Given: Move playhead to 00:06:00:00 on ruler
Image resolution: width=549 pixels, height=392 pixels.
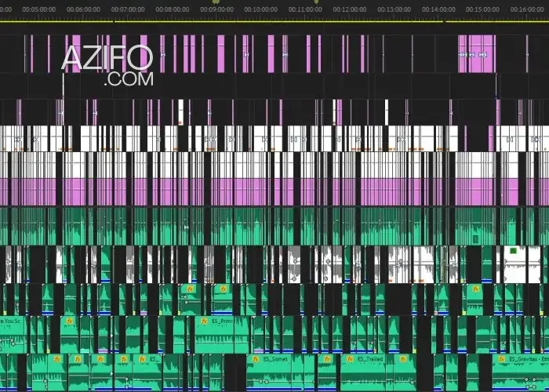Looking at the screenshot, I should coord(83,9).
